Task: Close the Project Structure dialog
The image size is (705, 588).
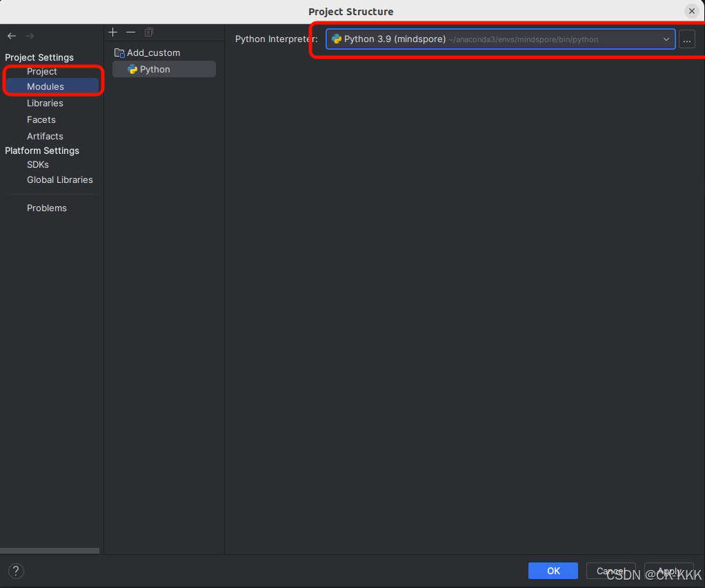Action: pyautogui.click(x=691, y=11)
